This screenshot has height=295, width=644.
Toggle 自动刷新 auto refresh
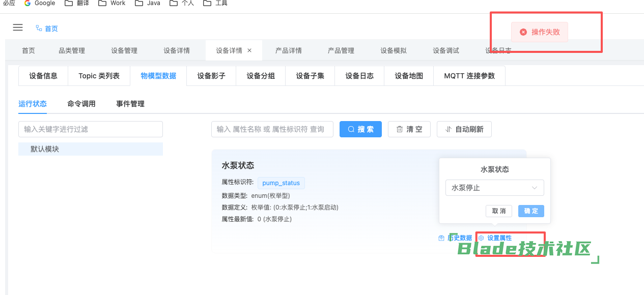click(464, 129)
